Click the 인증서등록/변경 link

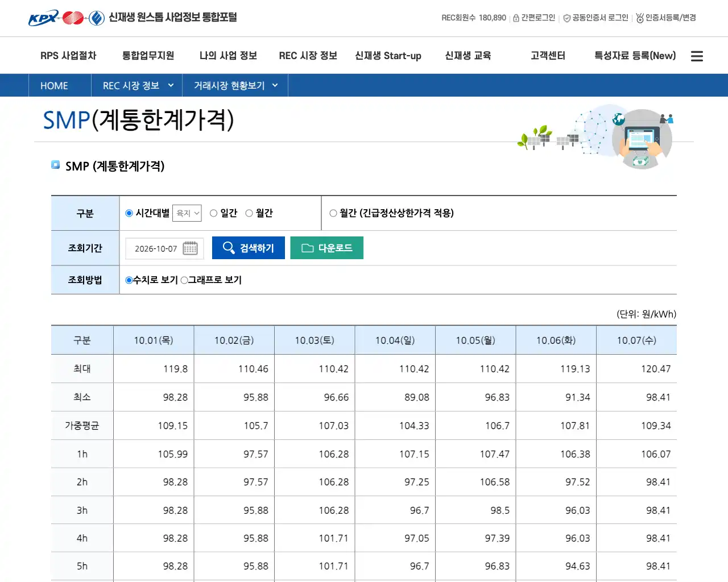coord(671,18)
